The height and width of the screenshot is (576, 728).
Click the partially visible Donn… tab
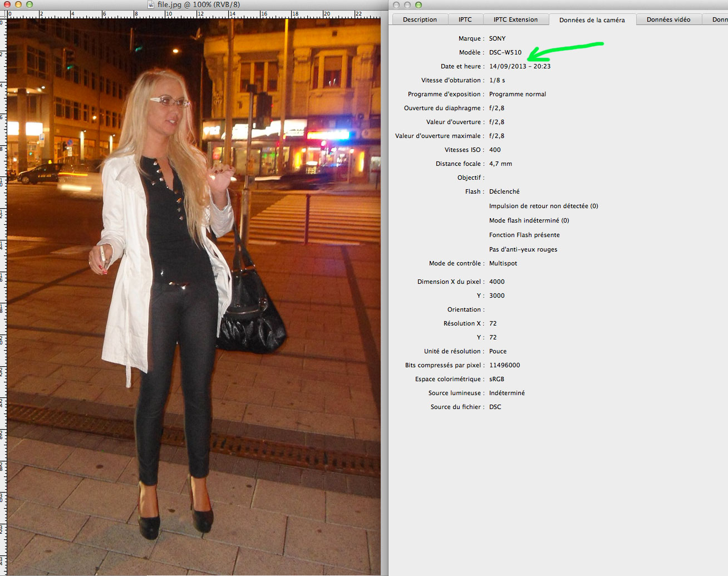click(x=719, y=19)
